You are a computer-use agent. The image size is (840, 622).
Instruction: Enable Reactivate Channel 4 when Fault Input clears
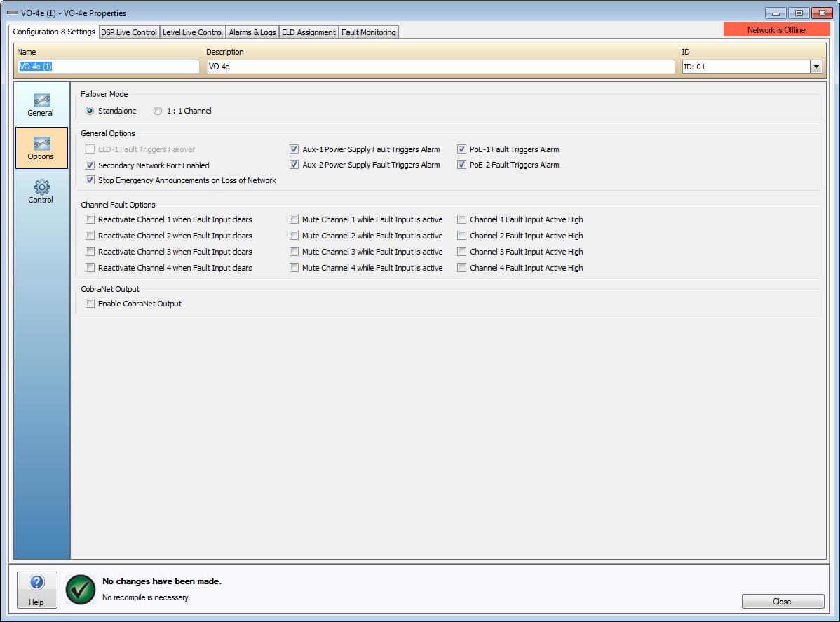pos(90,268)
